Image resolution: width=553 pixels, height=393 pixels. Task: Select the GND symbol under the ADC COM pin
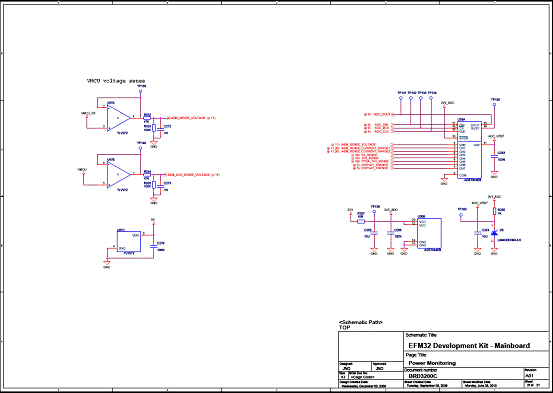point(444,180)
